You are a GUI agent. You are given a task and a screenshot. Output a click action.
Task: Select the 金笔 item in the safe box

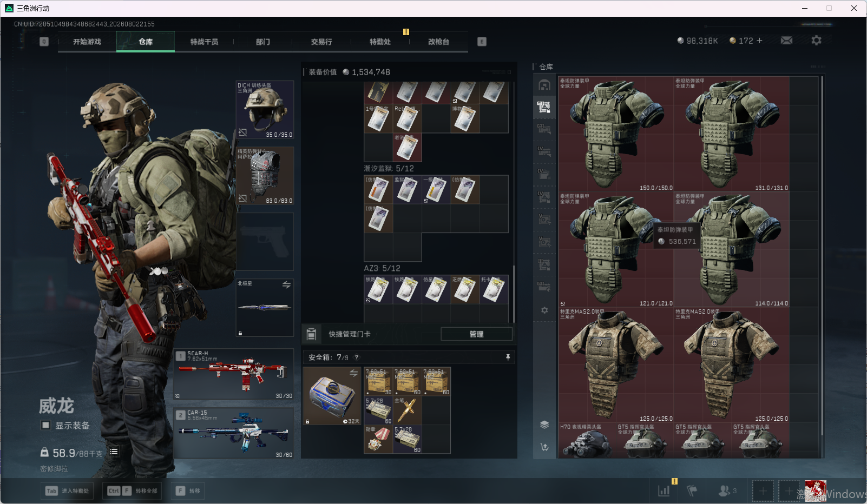pos(407,410)
